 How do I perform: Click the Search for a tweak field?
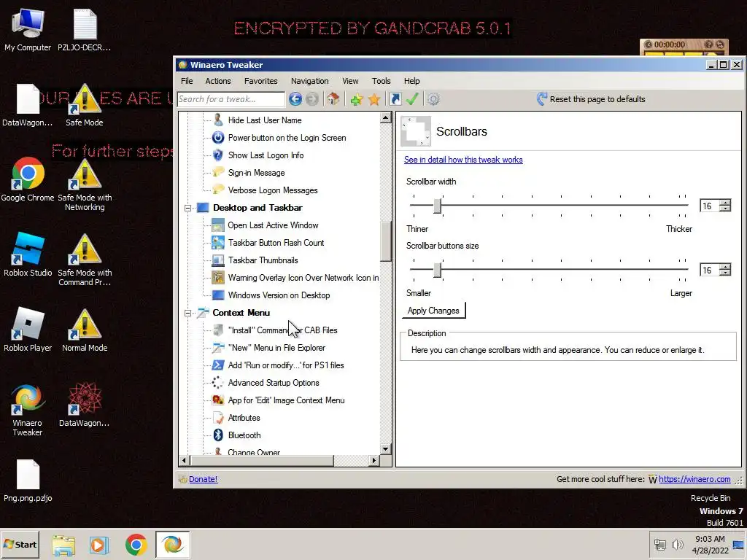tap(231, 99)
